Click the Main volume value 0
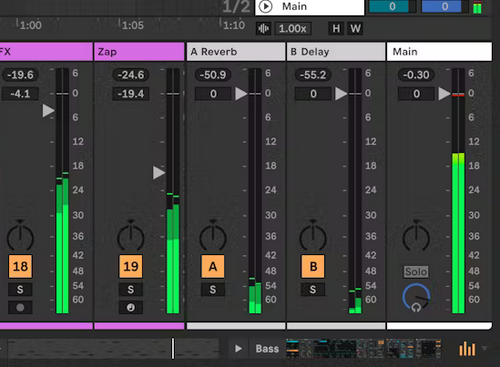 [416, 94]
